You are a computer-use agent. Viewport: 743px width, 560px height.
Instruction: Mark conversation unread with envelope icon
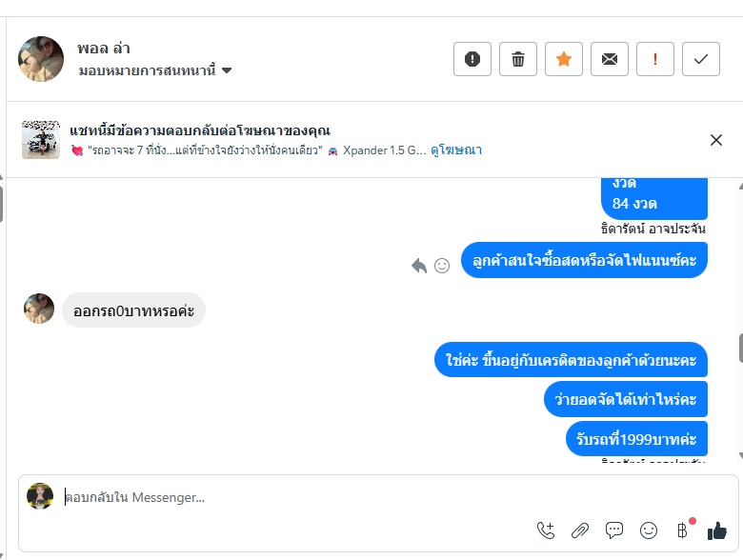pyautogui.click(x=610, y=59)
